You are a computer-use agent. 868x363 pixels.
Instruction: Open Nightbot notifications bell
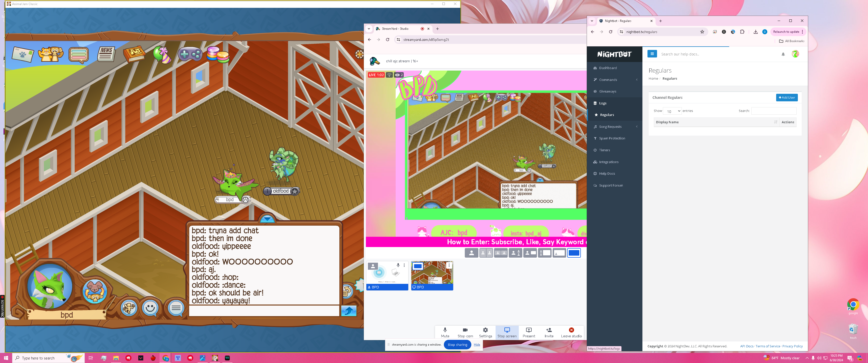783,54
